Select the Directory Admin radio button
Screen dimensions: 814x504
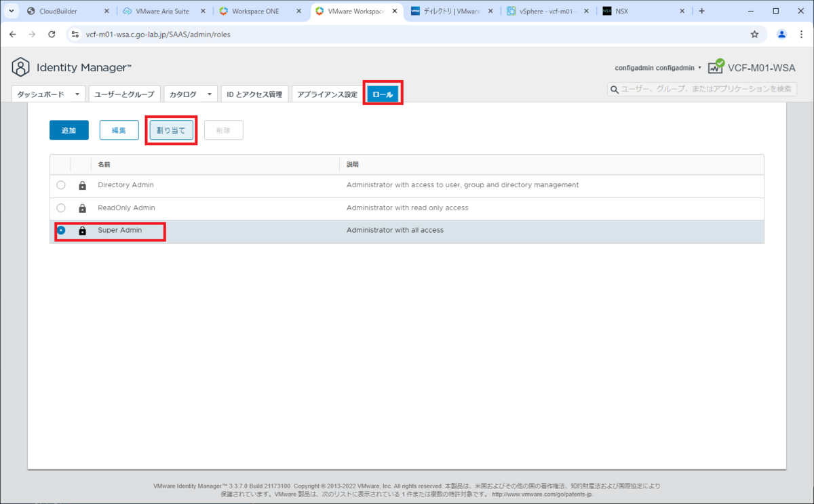[61, 185]
